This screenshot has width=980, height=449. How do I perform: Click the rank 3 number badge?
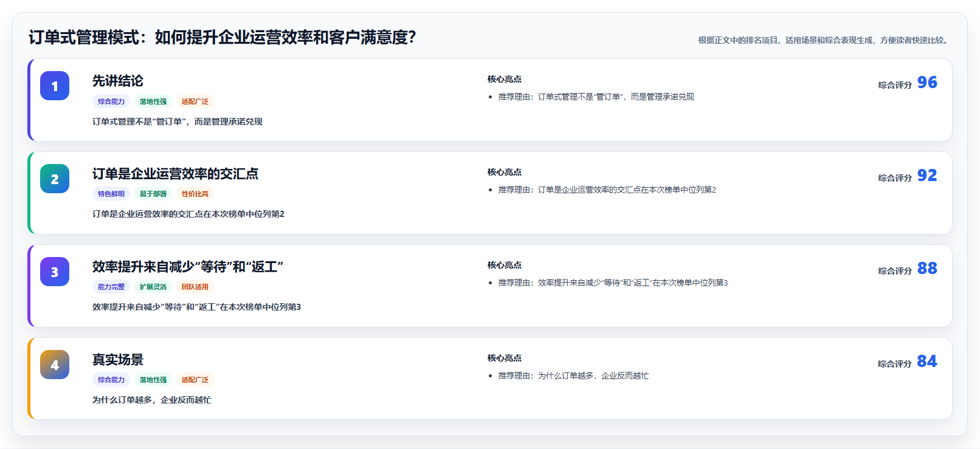tap(55, 272)
